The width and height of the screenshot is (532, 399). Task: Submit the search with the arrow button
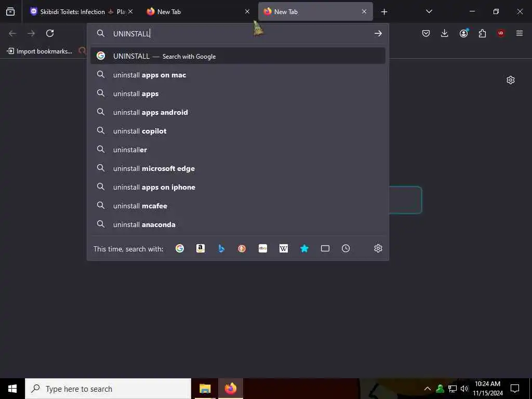[378, 33]
